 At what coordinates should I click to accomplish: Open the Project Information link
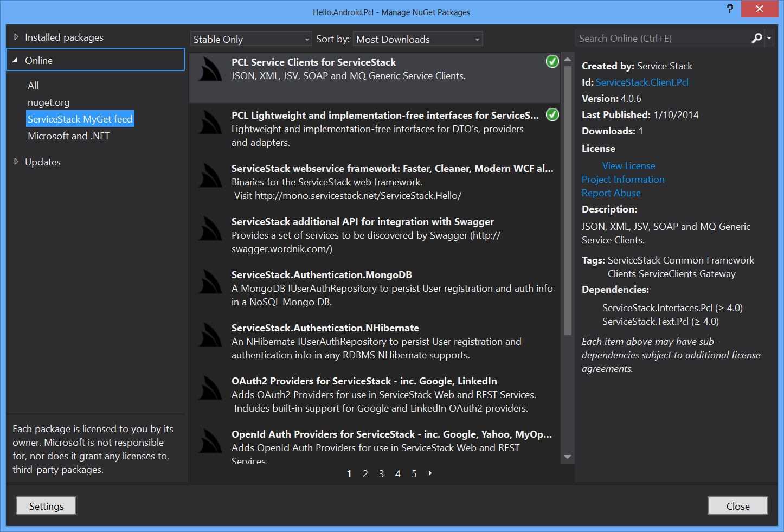tap(623, 180)
